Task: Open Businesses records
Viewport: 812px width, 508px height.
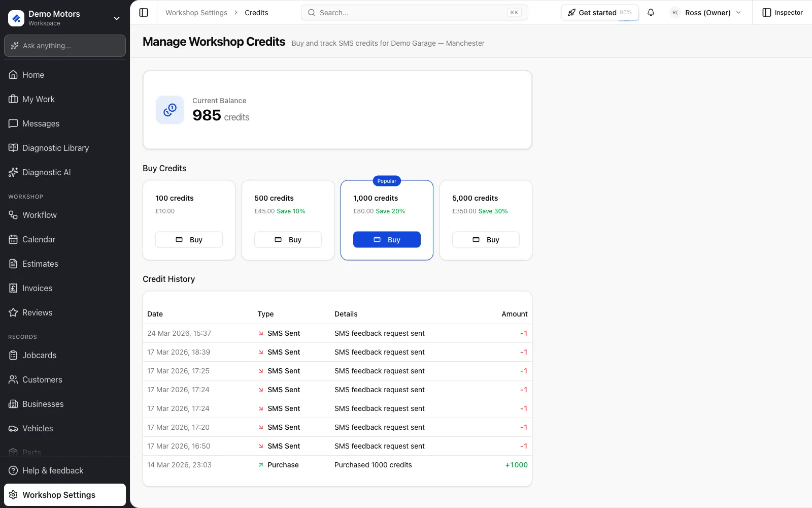Action: [65, 404]
